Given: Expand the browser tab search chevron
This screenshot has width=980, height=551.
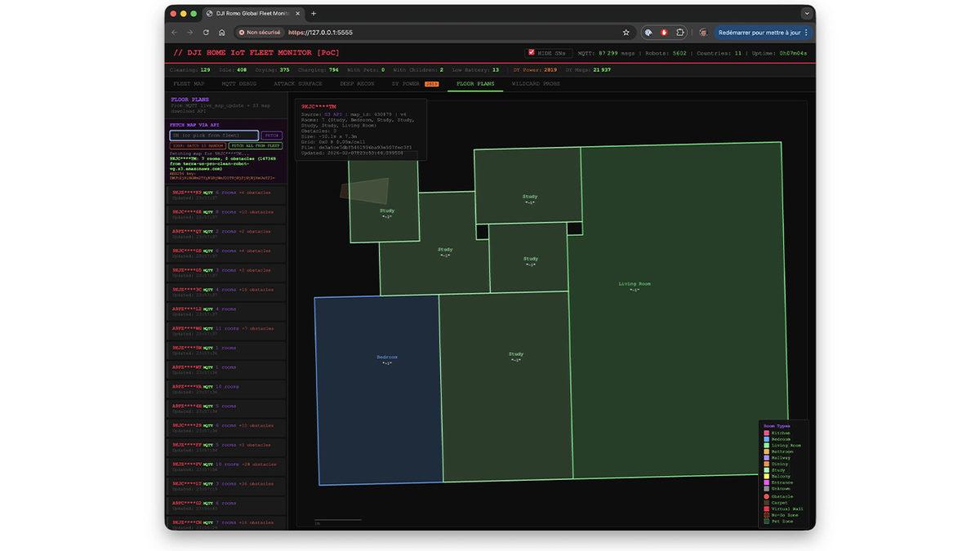Looking at the screenshot, I should 807,14.
